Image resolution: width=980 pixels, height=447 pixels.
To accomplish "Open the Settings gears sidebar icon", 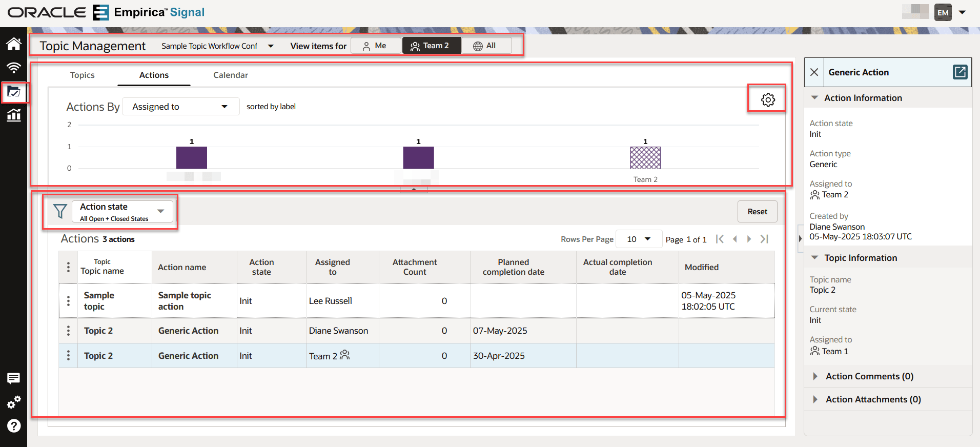I will [x=14, y=402].
